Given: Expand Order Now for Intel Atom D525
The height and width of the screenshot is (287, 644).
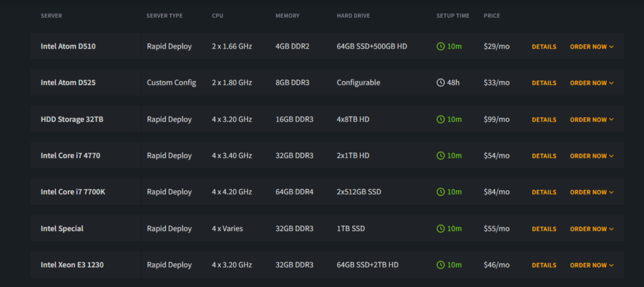Looking at the screenshot, I should [592, 82].
